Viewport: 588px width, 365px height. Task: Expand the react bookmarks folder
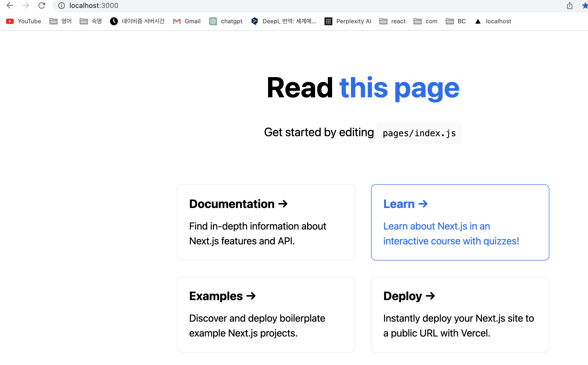pyautogui.click(x=393, y=21)
